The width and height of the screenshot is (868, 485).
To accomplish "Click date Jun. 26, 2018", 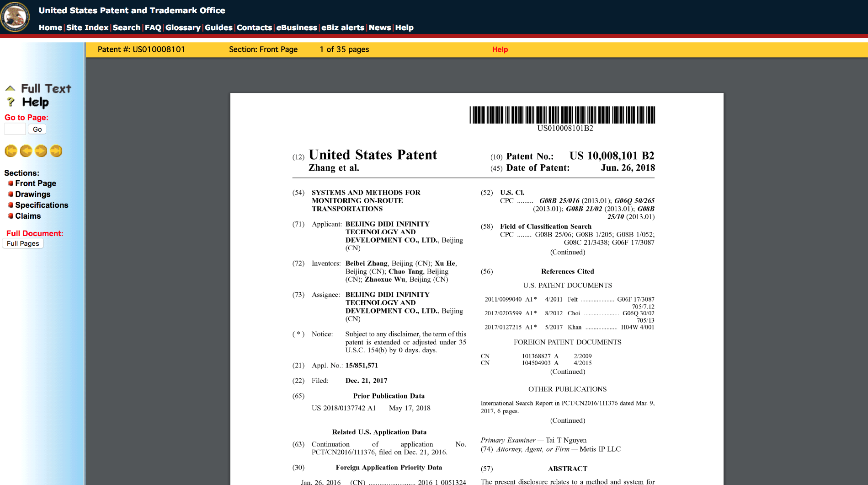I will tap(628, 168).
